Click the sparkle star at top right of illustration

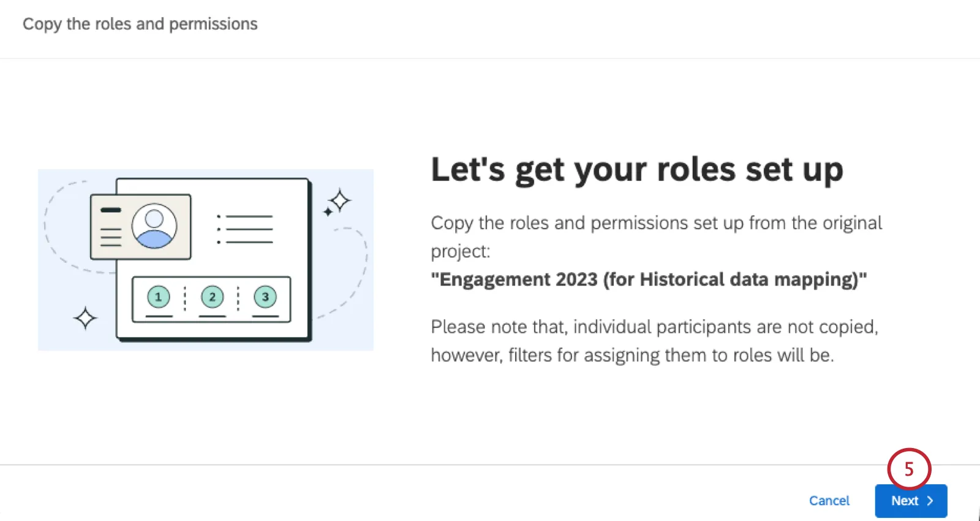click(337, 202)
